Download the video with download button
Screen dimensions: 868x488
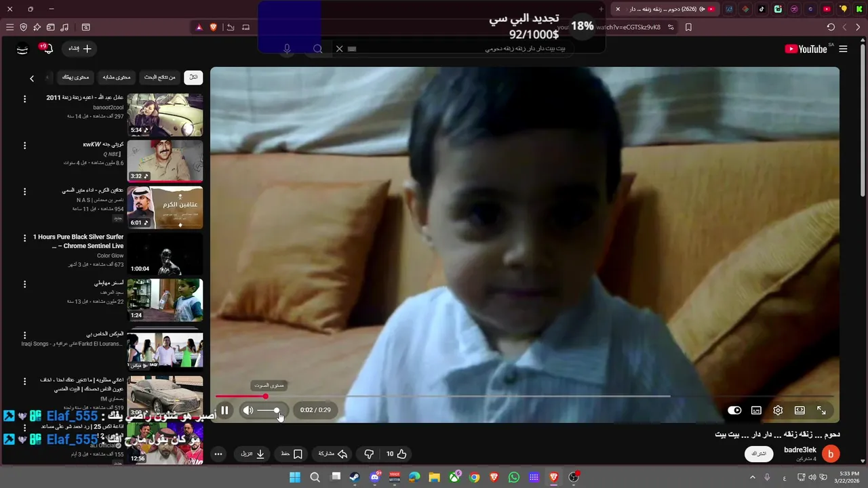pyautogui.click(x=253, y=454)
